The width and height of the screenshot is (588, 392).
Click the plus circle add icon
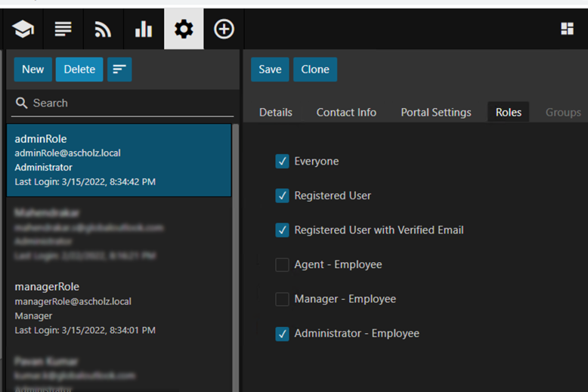(224, 29)
